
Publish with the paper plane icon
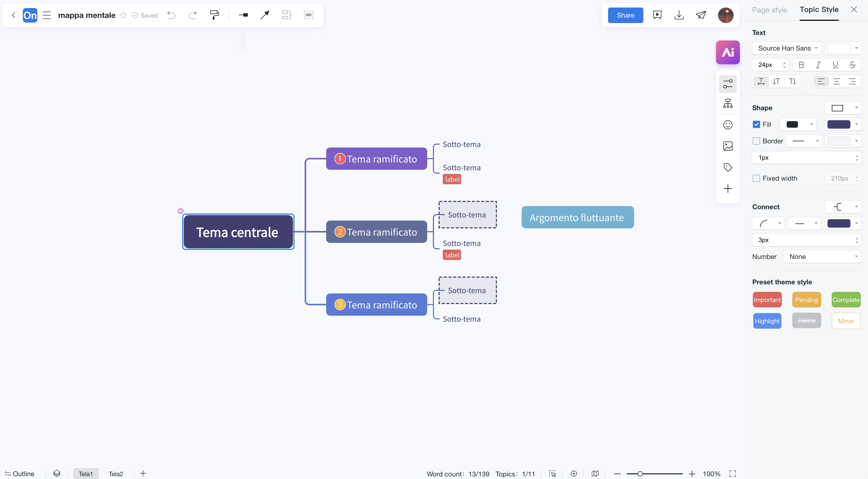point(701,15)
